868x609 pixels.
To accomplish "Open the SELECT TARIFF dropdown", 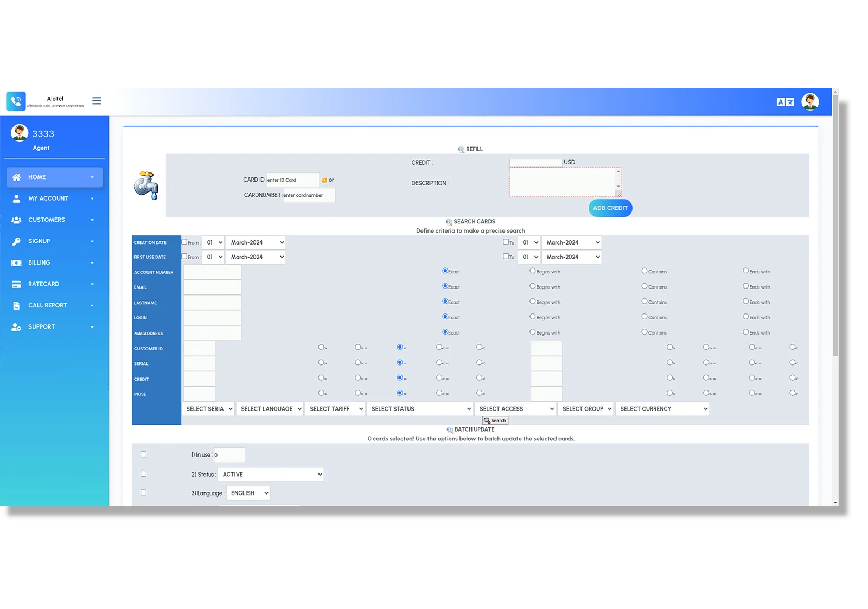I will click(335, 409).
